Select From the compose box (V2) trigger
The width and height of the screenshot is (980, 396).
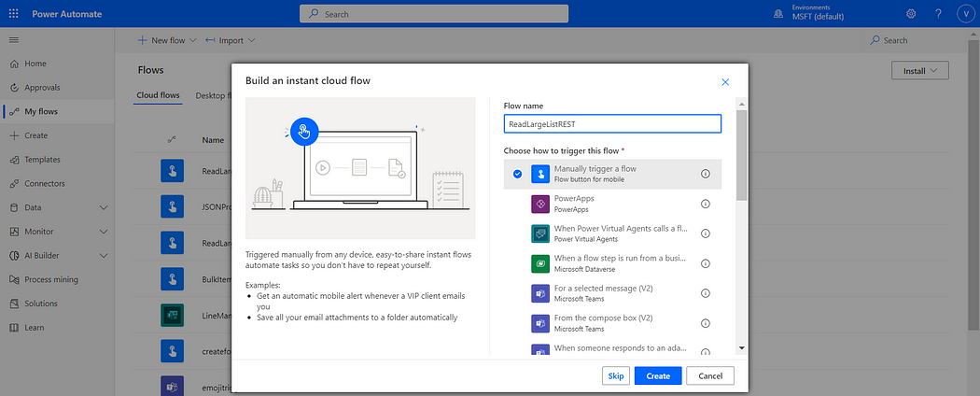click(612, 323)
